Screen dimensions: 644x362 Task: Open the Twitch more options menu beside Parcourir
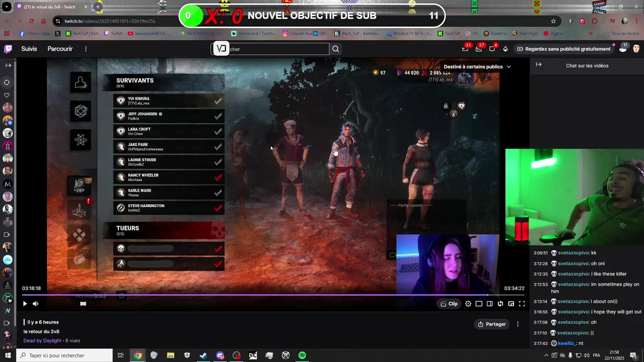tap(86, 49)
